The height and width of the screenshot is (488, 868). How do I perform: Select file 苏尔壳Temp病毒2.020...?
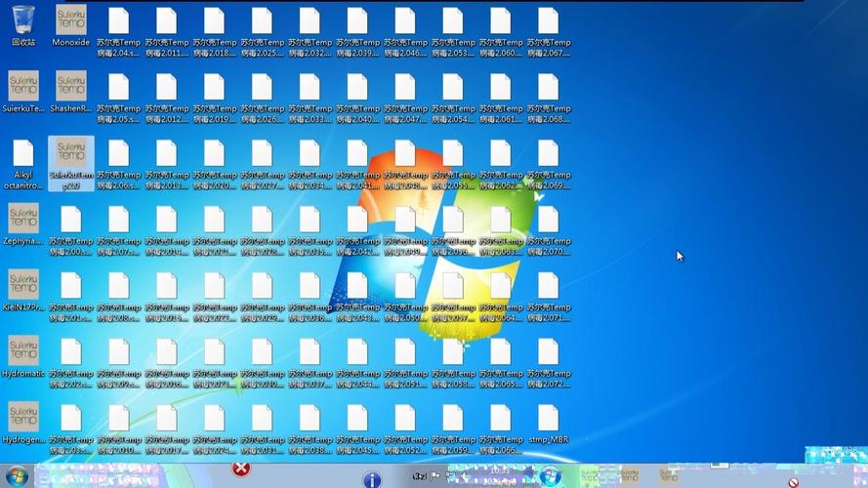(x=214, y=164)
